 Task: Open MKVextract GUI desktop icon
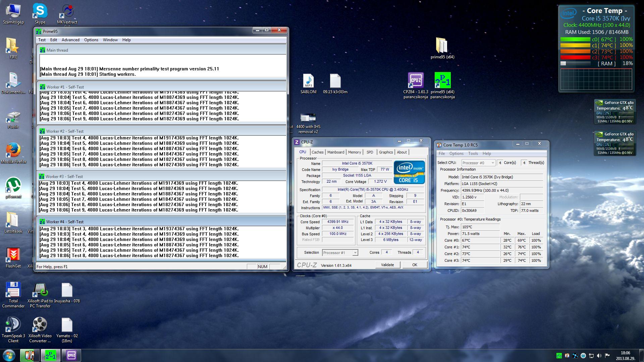(x=67, y=15)
